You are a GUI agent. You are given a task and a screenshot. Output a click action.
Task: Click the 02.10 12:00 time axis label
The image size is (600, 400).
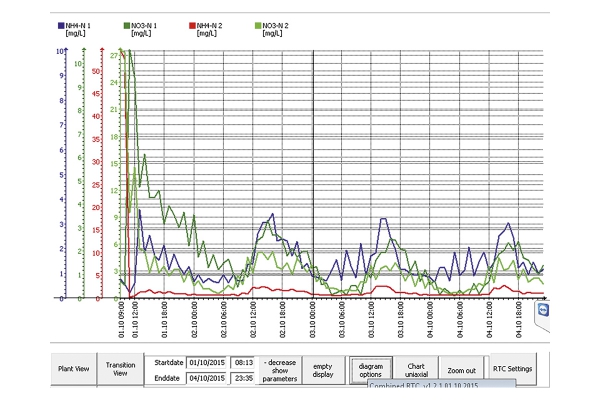[x=253, y=320]
